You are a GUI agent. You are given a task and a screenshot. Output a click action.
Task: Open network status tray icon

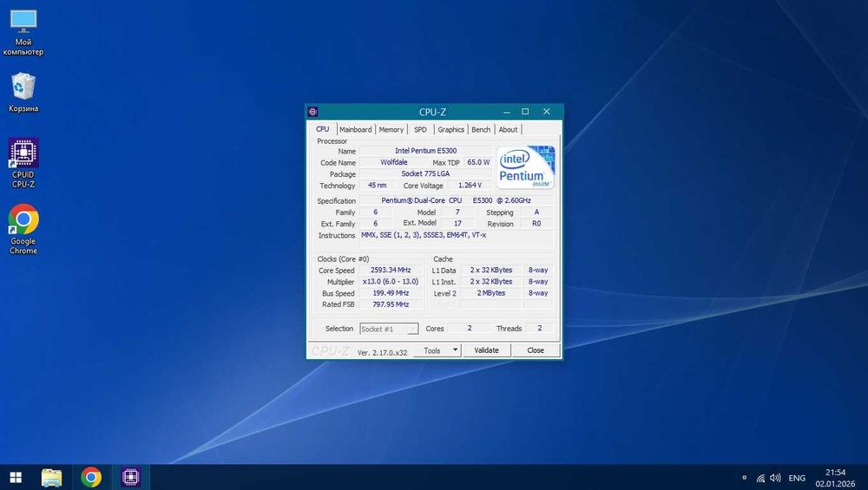760,478
